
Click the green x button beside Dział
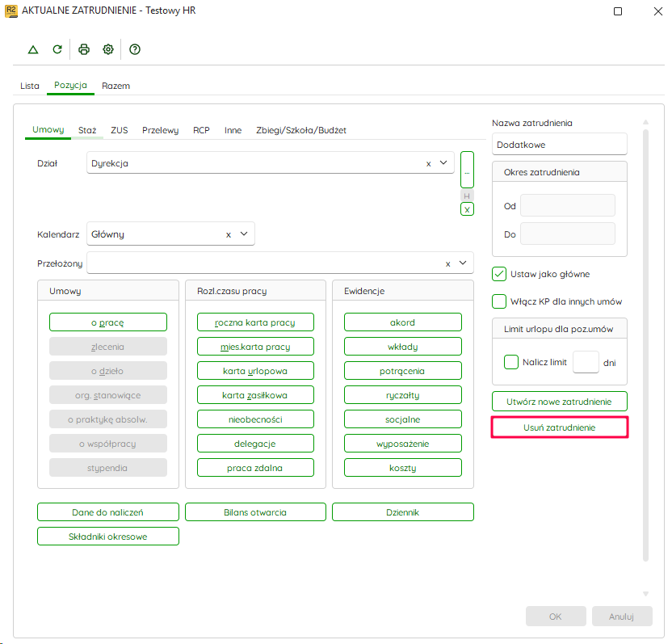pos(467,209)
